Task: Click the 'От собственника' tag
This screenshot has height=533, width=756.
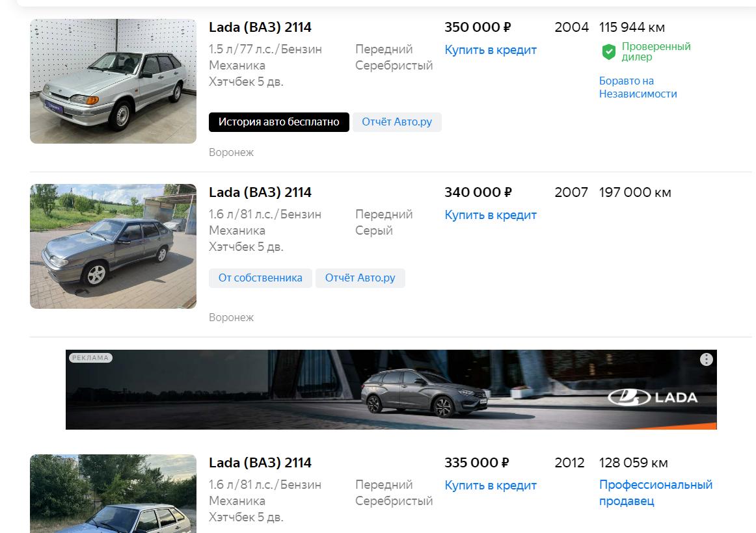Action: point(260,278)
